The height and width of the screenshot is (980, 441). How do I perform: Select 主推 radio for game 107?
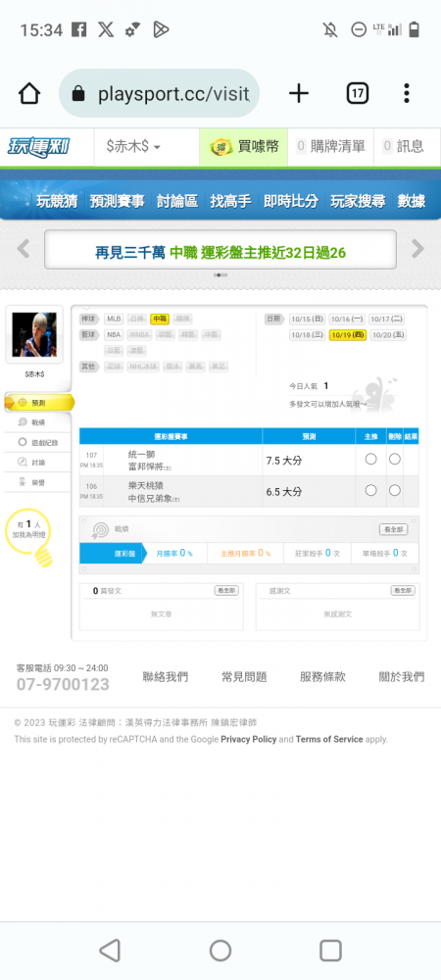(x=371, y=460)
